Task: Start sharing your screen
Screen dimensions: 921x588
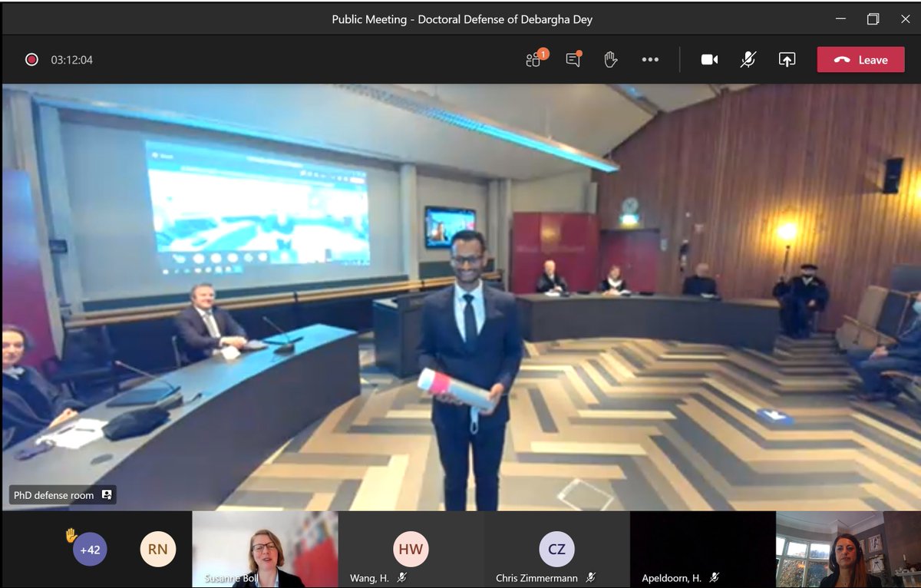Action: pos(786,59)
